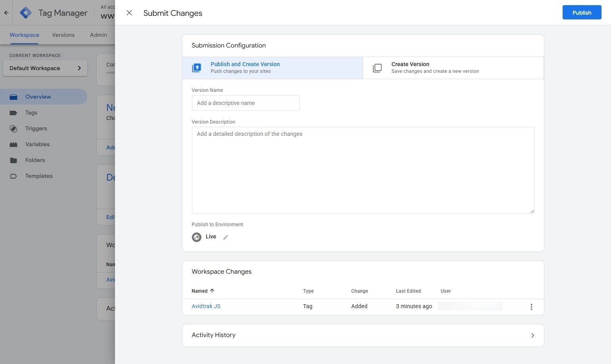Click the Version Name input field
Screen dimensions: 611x364
pos(245,103)
